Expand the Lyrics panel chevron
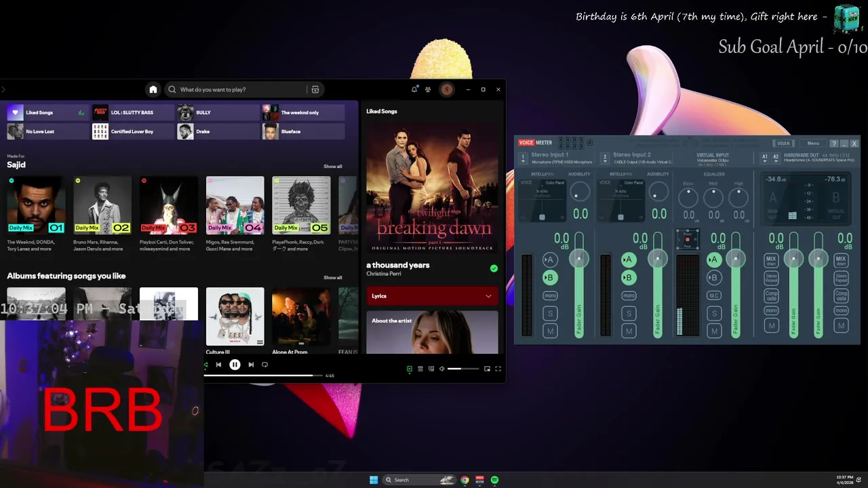Screen dimensions: 868x488 pos(488,296)
